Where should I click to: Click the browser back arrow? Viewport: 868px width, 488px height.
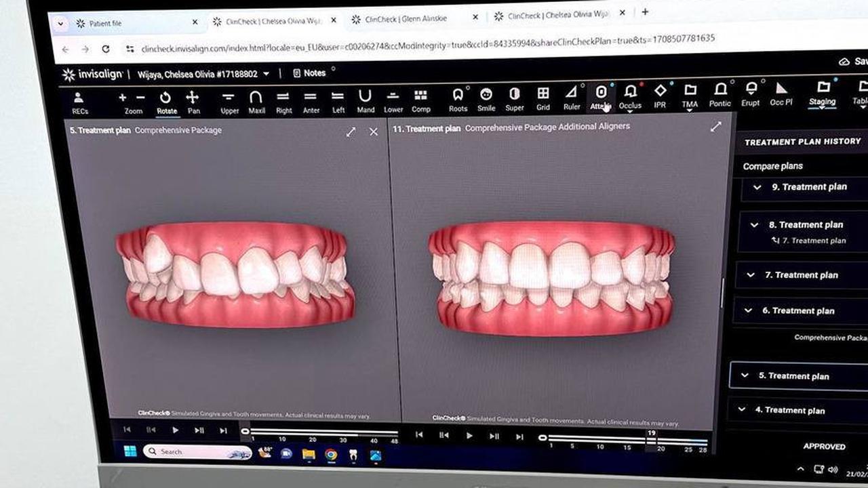[x=65, y=49]
